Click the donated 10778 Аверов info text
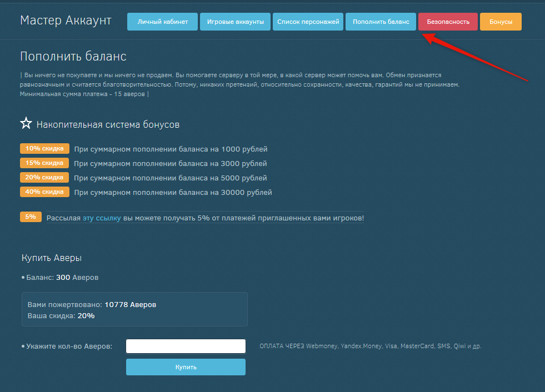The image size is (545, 392). pyautogui.click(x=92, y=305)
